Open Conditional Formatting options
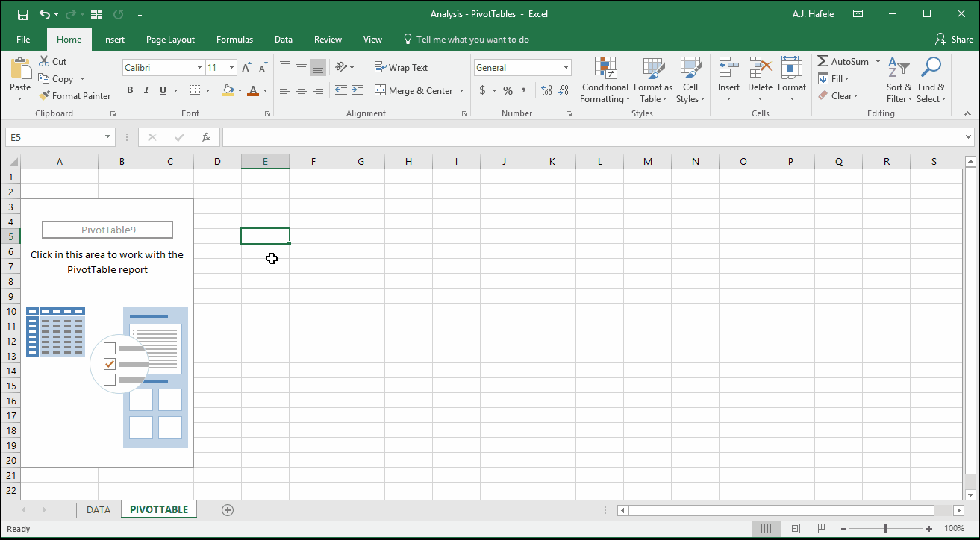980x540 pixels. coord(605,81)
